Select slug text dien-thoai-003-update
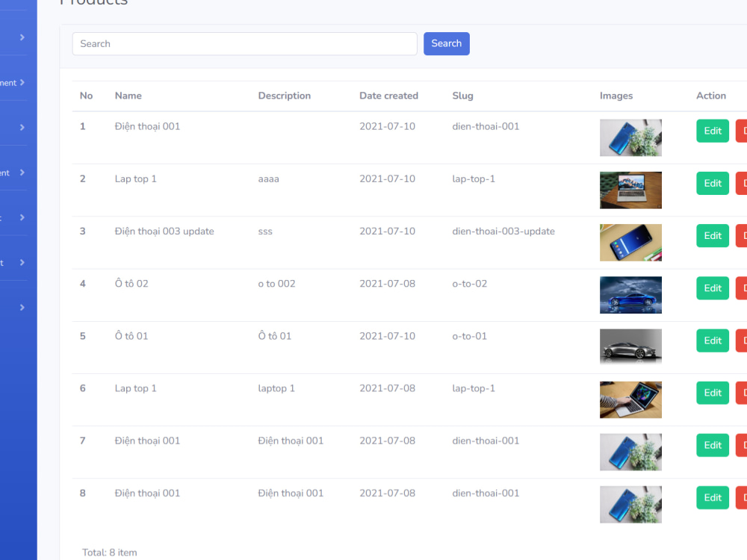The width and height of the screenshot is (747, 560). pos(503,231)
